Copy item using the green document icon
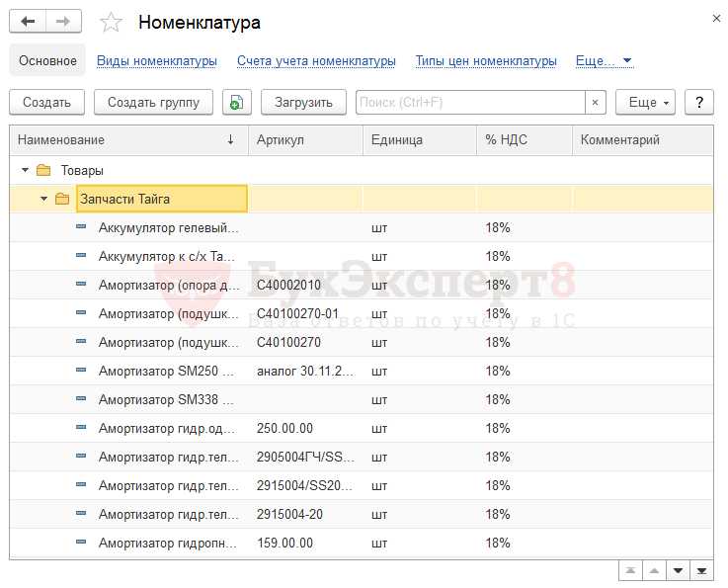This screenshot has width=728, height=588. pyautogui.click(x=237, y=102)
